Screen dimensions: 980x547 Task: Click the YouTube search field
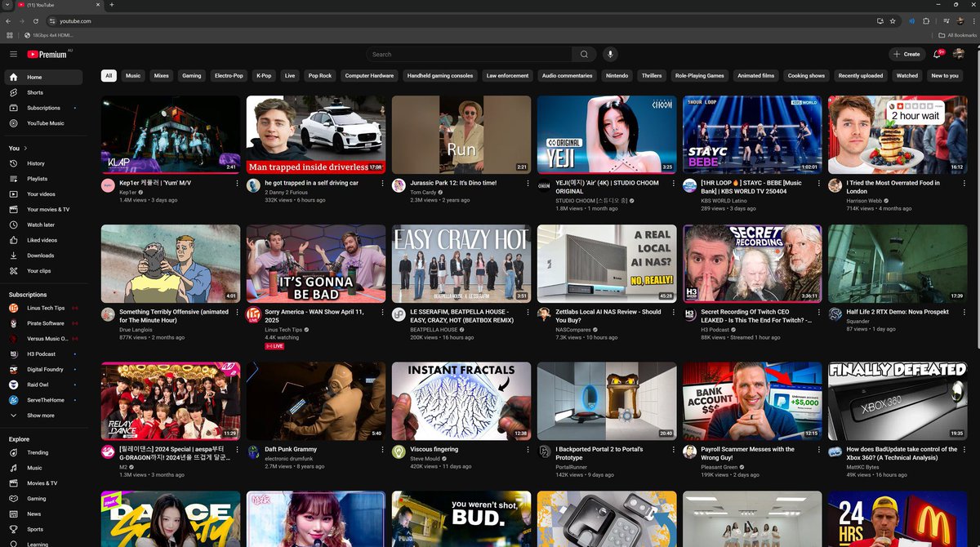[470, 54]
